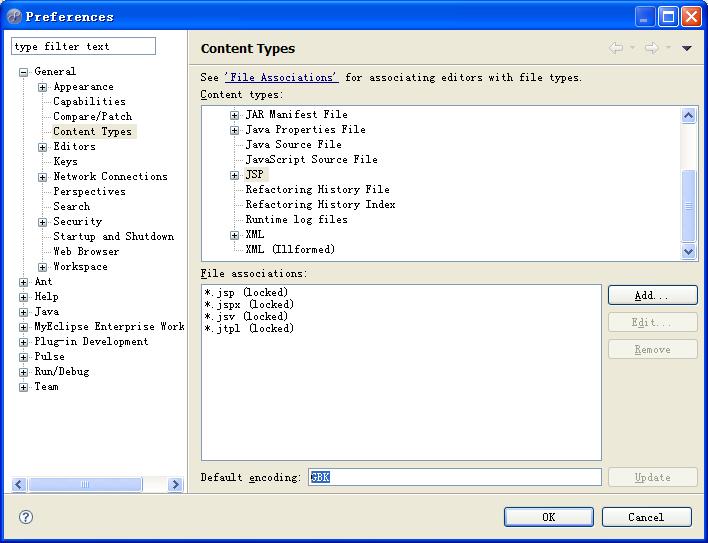The image size is (708, 543).
Task: Click the Remove button
Action: 652,349
